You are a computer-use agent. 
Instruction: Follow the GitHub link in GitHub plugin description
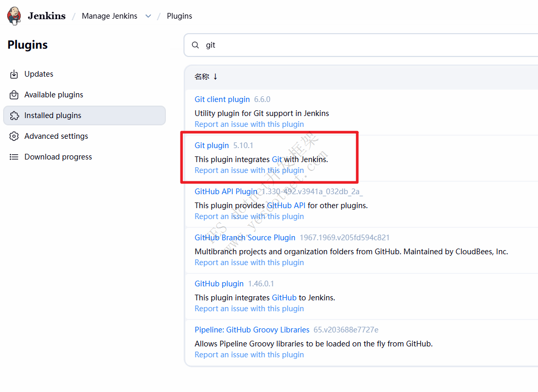[x=284, y=298]
